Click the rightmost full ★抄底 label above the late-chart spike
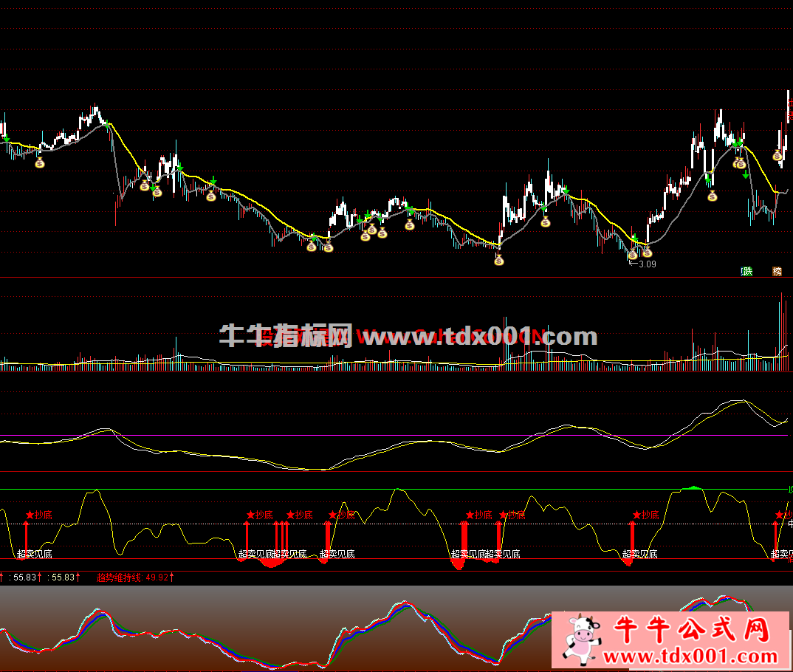 pos(646,515)
